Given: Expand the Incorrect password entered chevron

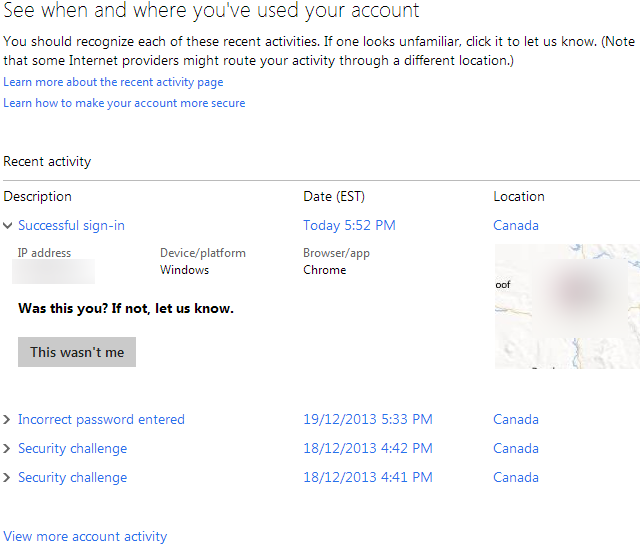Looking at the screenshot, I should tap(8, 420).
